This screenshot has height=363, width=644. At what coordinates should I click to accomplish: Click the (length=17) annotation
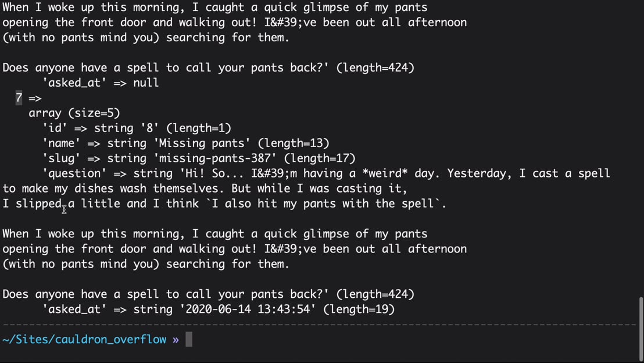tap(320, 158)
